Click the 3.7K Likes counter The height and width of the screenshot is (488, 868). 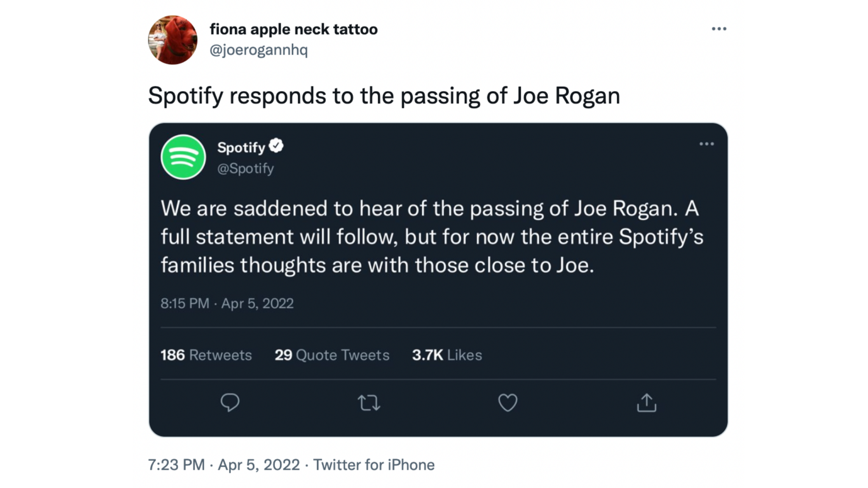pyautogui.click(x=446, y=355)
